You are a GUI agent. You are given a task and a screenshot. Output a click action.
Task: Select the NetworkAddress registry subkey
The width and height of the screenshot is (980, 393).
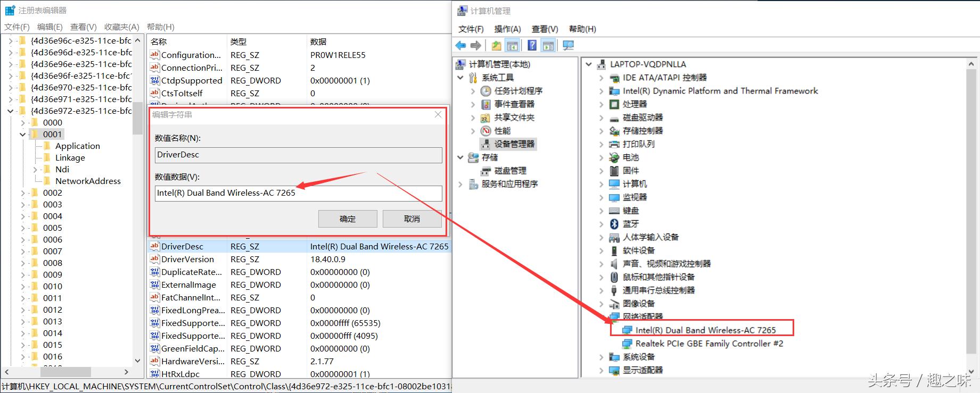pyautogui.click(x=88, y=181)
